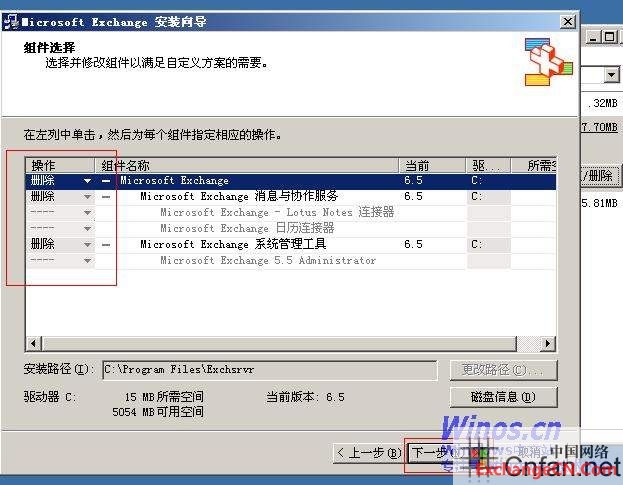Close the Exchange setup wizard window

[567, 21]
